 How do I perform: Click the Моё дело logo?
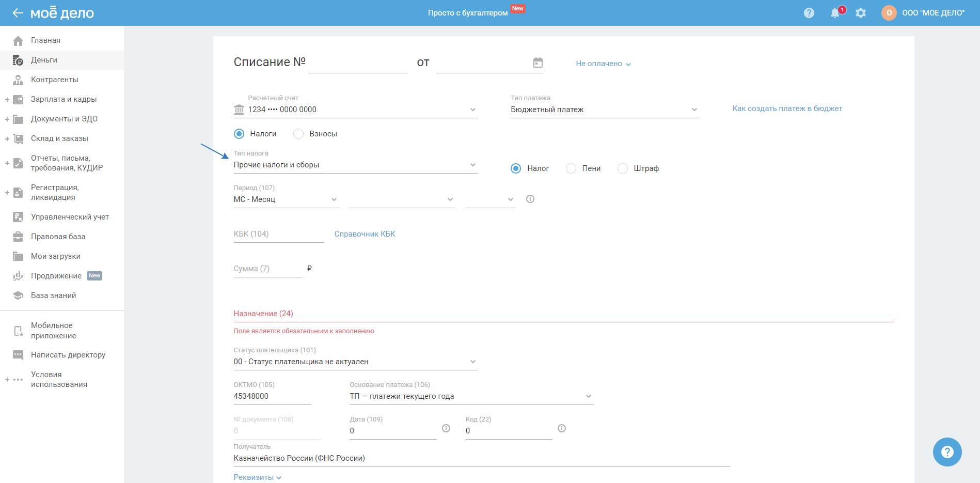coord(62,13)
